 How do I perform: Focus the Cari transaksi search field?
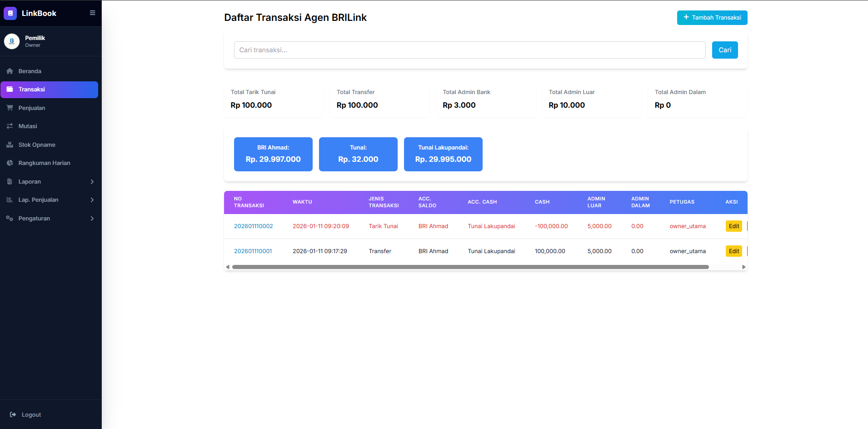click(469, 50)
